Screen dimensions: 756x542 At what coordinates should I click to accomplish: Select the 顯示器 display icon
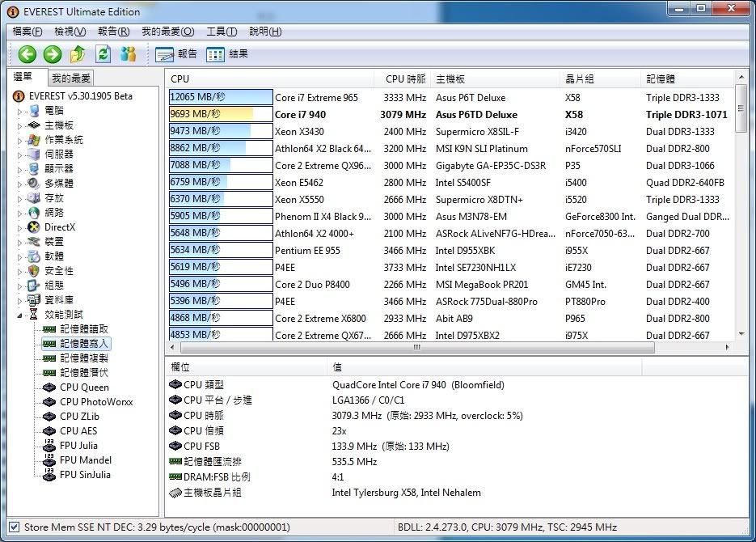pyautogui.click(x=34, y=169)
